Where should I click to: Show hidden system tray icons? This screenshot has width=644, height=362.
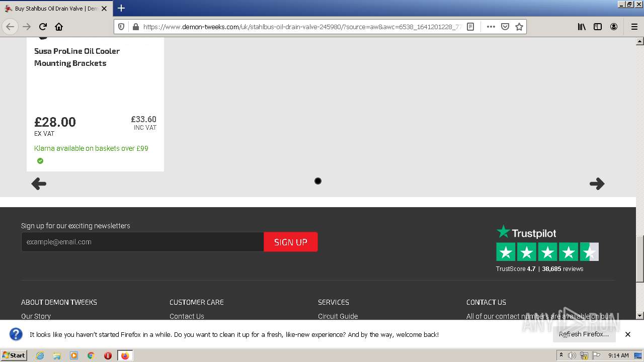click(561, 355)
